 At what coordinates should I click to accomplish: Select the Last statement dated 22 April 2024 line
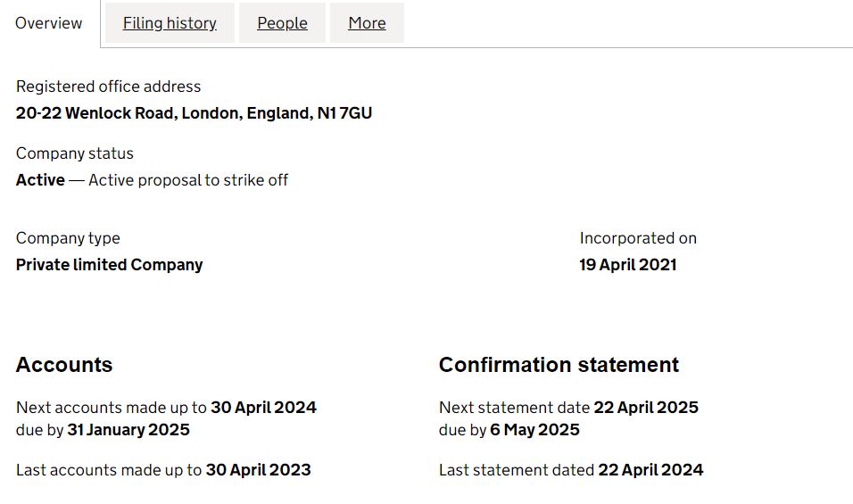pyautogui.click(x=571, y=470)
